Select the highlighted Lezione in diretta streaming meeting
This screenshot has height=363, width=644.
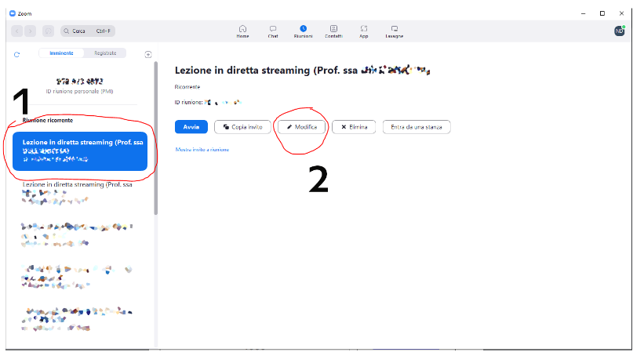80,151
